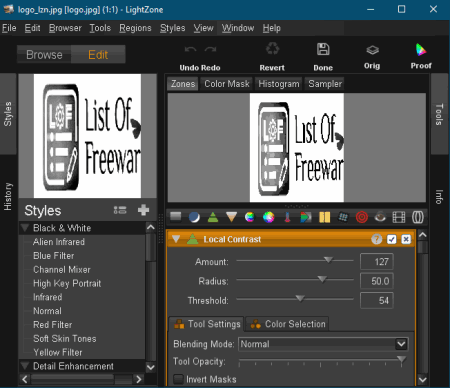Image resolution: width=450 pixels, height=388 pixels.
Task: Add the Lens Corrections tool
Action: point(418,217)
